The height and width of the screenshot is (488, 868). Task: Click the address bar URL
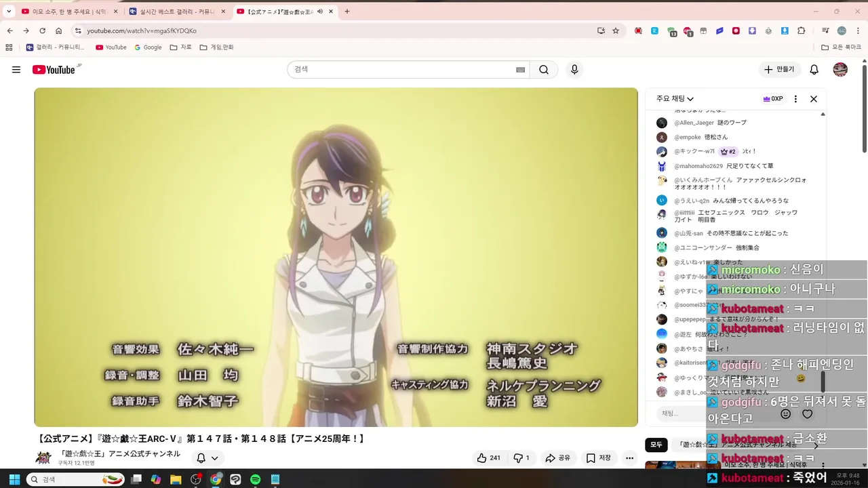click(x=142, y=30)
